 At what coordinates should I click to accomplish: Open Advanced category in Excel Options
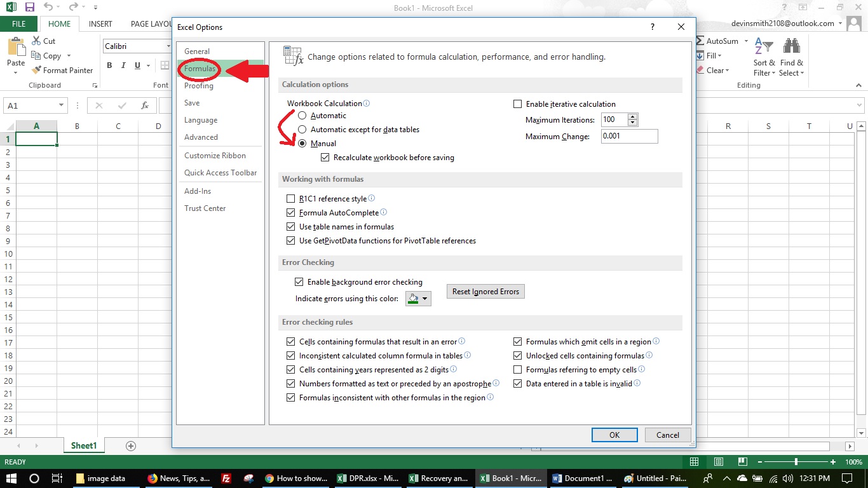coord(220,137)
